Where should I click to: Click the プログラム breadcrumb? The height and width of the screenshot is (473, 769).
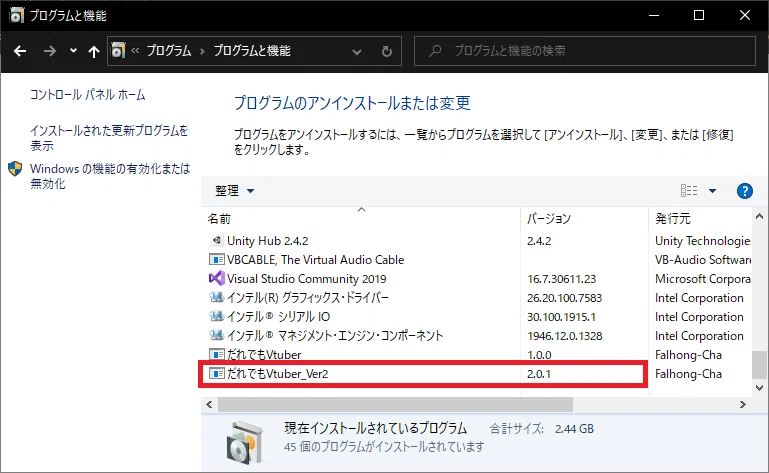[169, 51]
